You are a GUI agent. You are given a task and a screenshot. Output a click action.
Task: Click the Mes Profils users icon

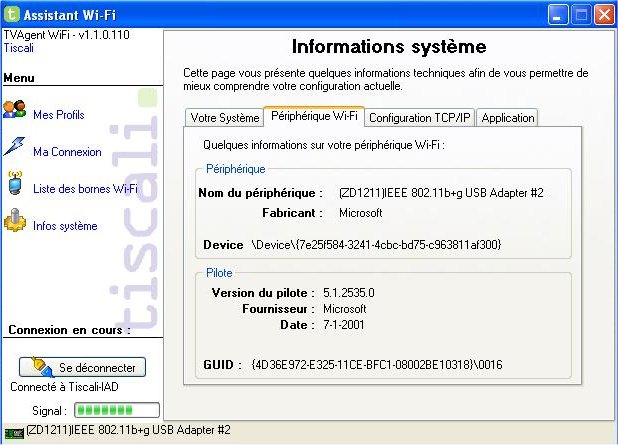pos(15,109)
